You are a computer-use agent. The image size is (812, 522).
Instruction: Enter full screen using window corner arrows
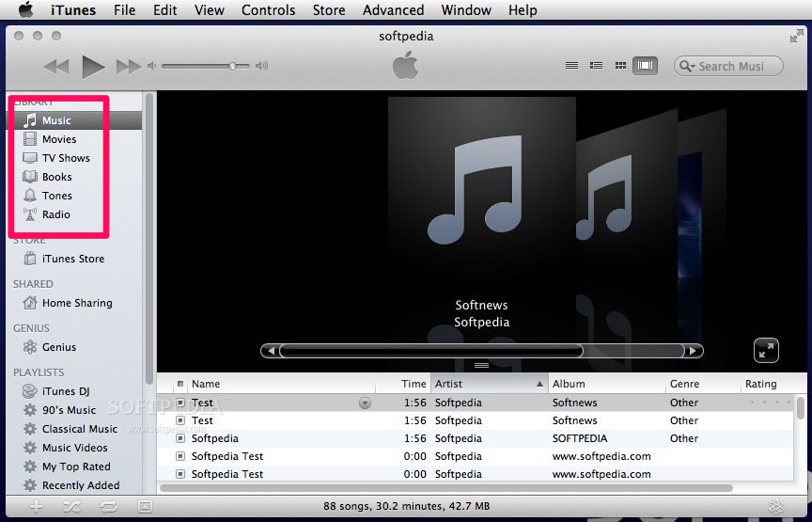796,36
